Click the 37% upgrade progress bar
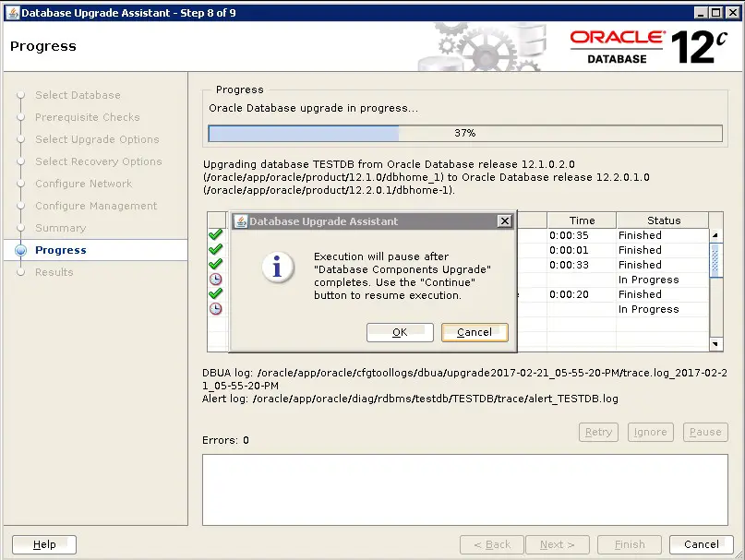745x560 pixels. coord(465,133)
